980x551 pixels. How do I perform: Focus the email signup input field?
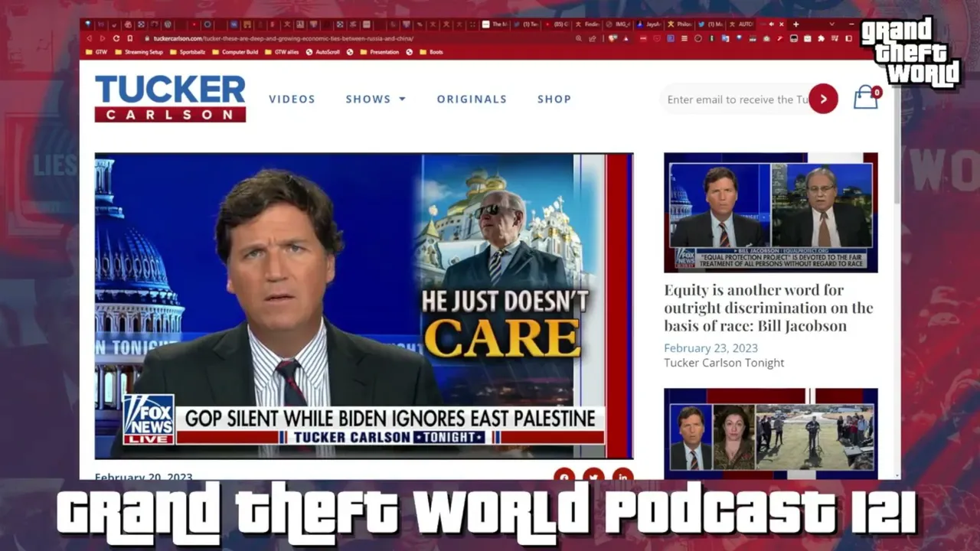(737, 99)
